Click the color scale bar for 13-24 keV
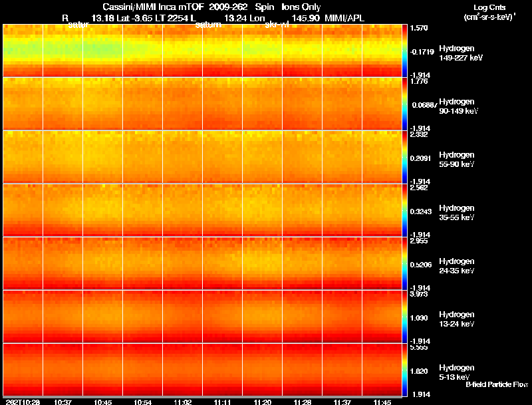The height and width of the screenshot is (405, 532). (x=404, y=317)
